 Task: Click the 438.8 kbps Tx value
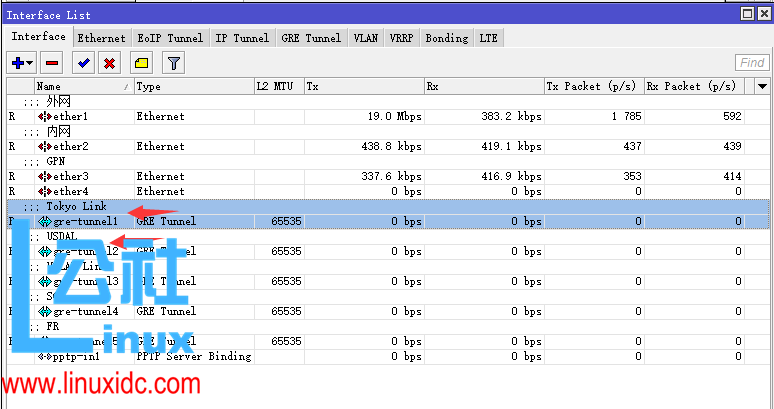pyautogui.click(x=391, y=147)
